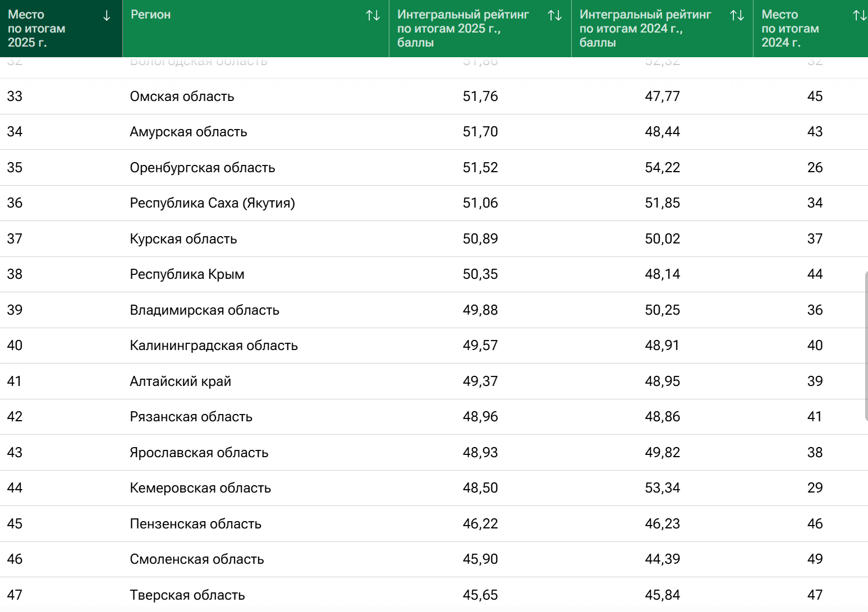Click sort arrows for the 2025 integral rating
Viewport: 868px width, 612px height.
[x=555, y=16]
